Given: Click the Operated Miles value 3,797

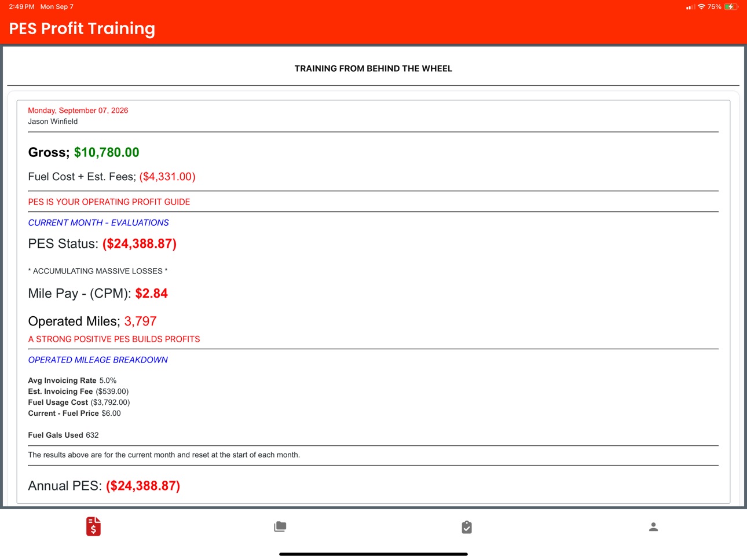Looking at the screenshot, I should pos(141,321).
